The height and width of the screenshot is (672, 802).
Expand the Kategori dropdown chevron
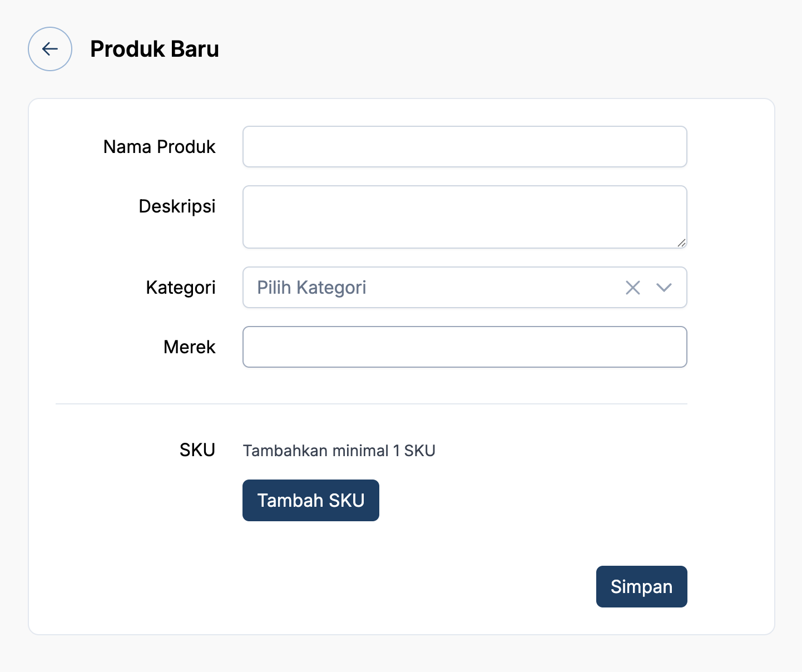pyautogui.click(x=664, y=288)
